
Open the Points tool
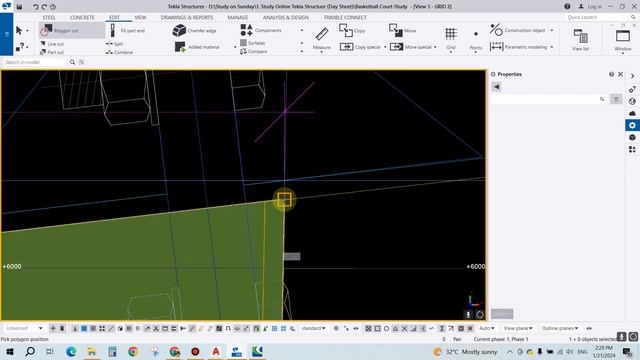point(476,40)
